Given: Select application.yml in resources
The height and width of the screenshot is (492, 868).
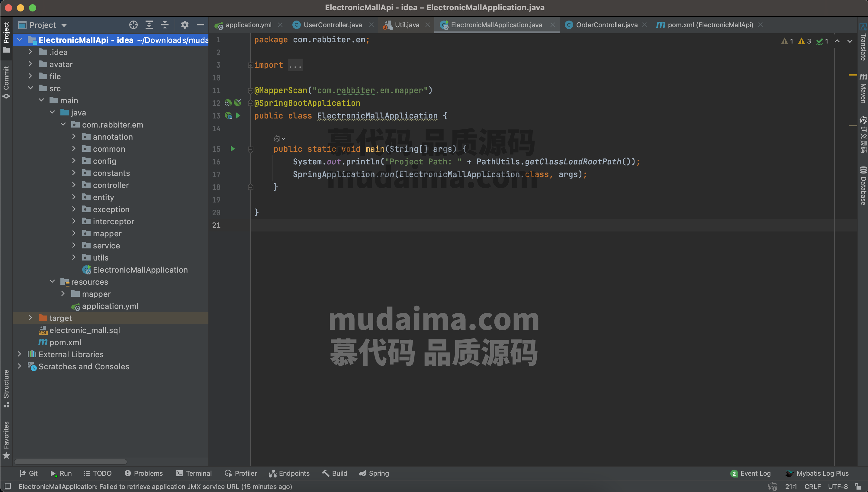Looking at the screenshot, I should [x=110, y=306].
